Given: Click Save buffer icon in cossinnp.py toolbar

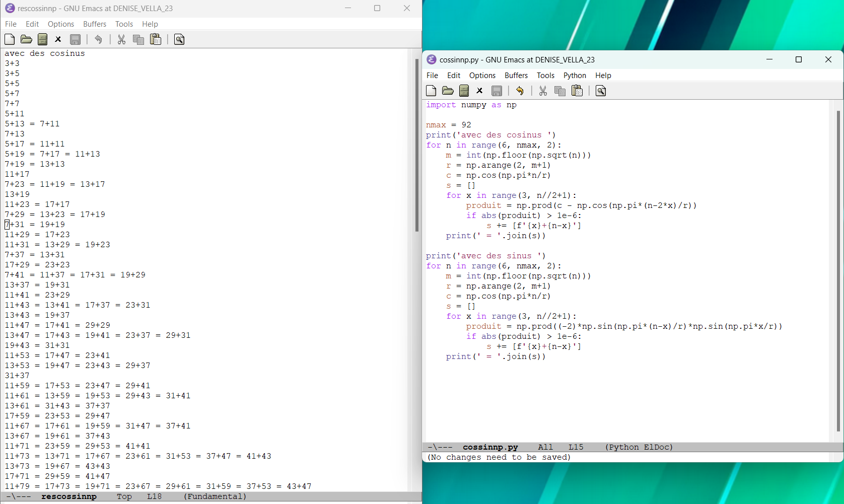Looking at the screenshot, I should tap(497, 91).
